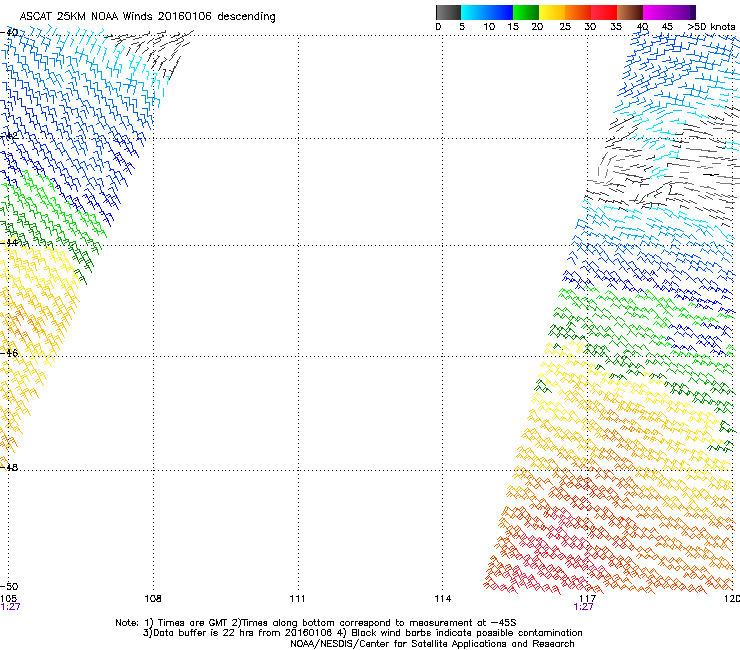Choose the yellow 20-25 knots legend segment
The image size is (740, 650).
click(x=552, y=12)
